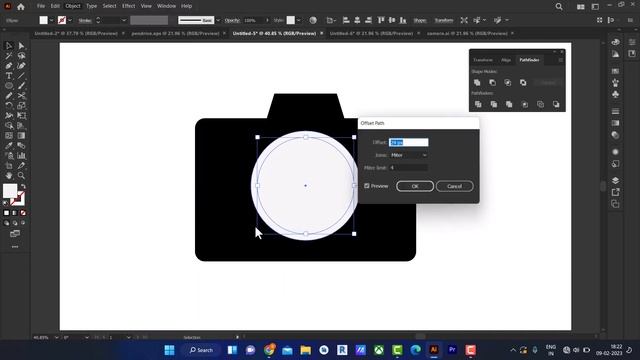Viewport: 640px width, 360px height.
Task: Pick the Magic Wand tool
Action: pyautogui.click(x=9, y=56)
